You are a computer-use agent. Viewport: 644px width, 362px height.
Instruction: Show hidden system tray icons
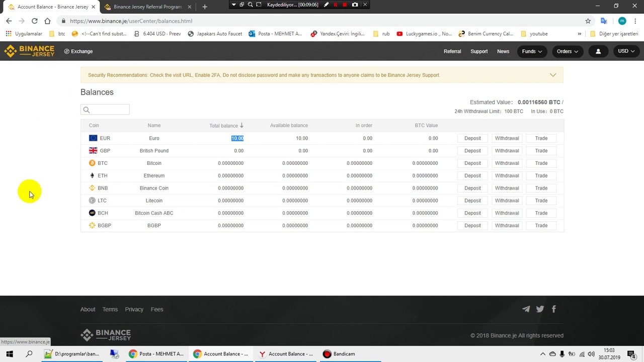pyautogui.click(x=543, y=354)
